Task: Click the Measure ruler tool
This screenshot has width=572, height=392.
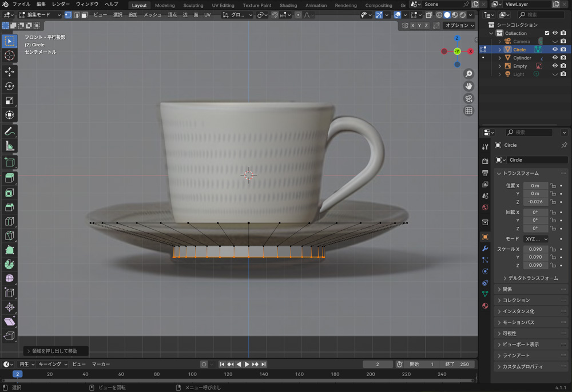Action: tap(9, 146)
